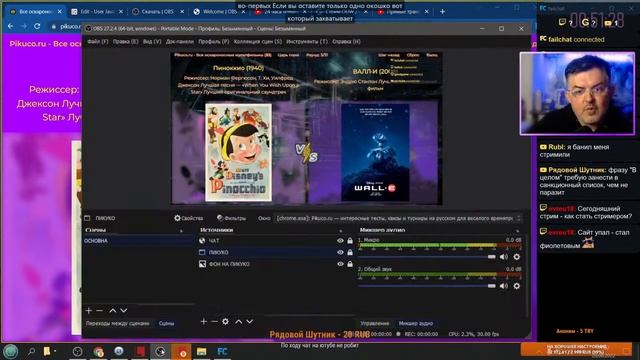Adjust the Общий звук volume slider handle

tap(491, 286)
